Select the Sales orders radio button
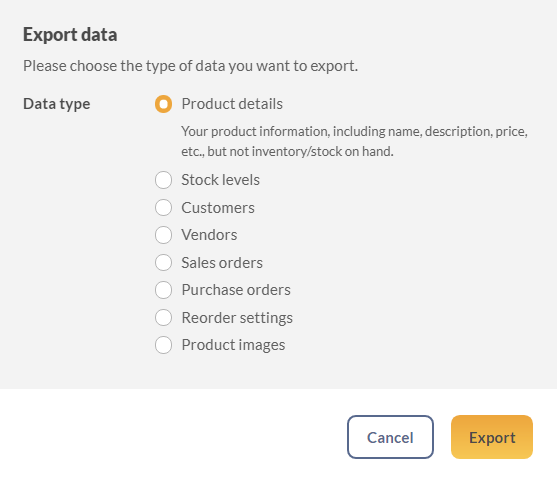 (x=163, y=263)
